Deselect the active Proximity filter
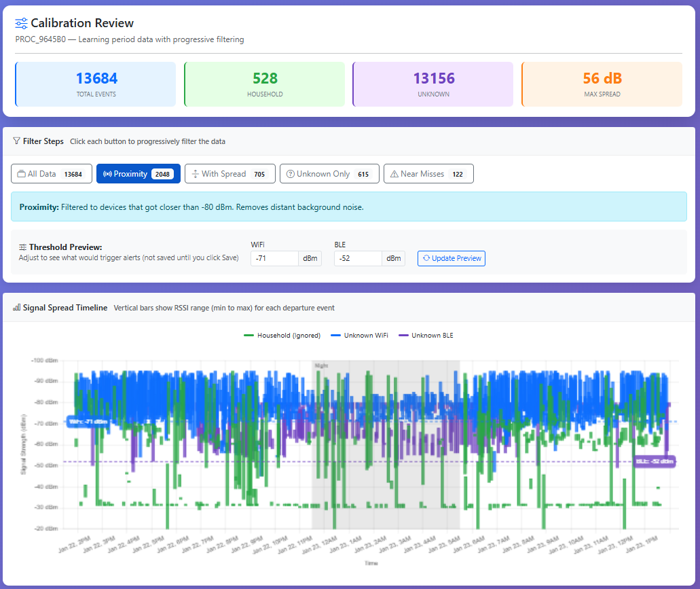Image resolution: width=700 pixels, height=589 pixels. (x=139, y=173)
